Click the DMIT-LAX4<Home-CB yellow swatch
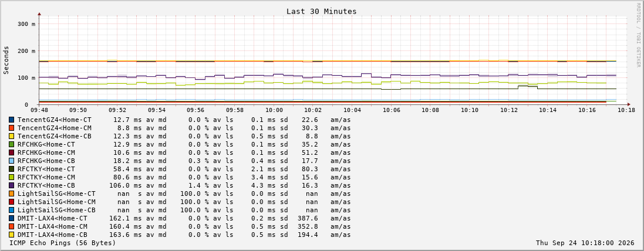This screenshot has width=644, height=251. [x=12, y=235]
